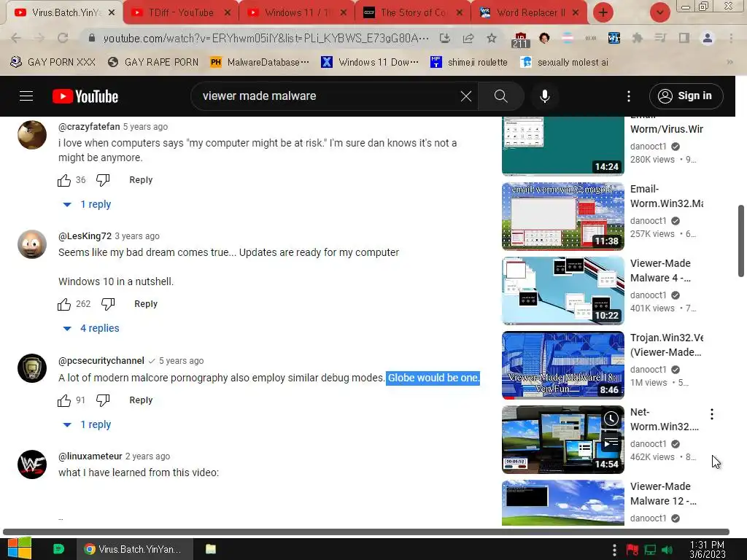Open the Net-Worm video's three-dot action menu
The width and height of the screenshot is (747, 560).
click(712, 414)
